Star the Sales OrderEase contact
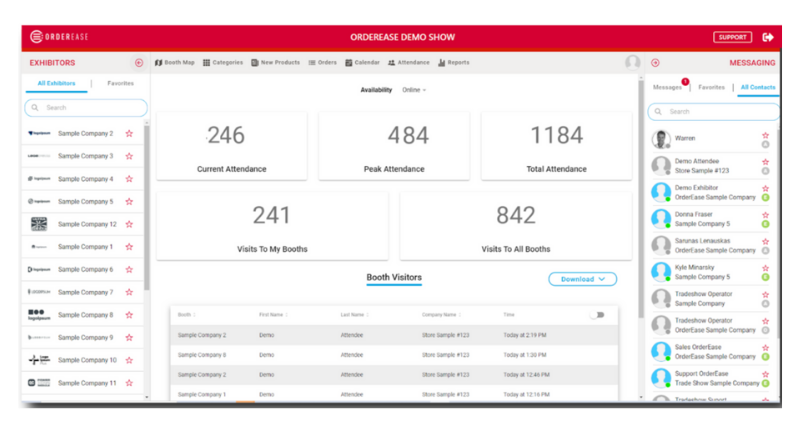 766,348
